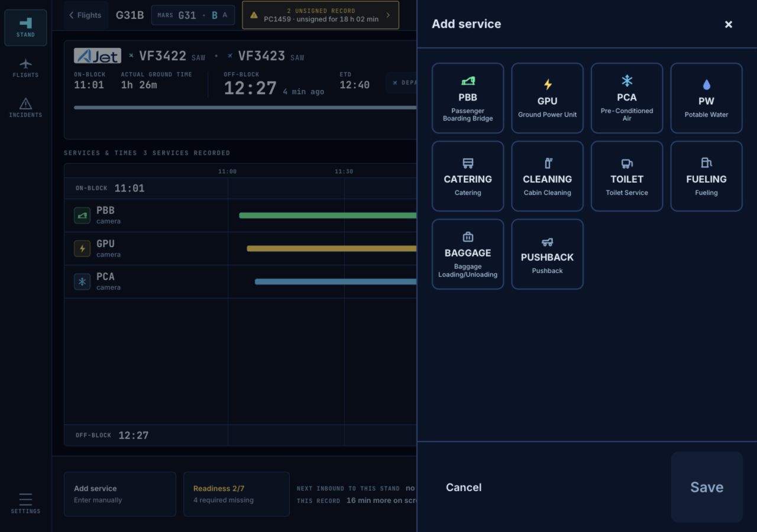Click the PCA row snowflake icon
757x532 pixels.
point(82,281)
